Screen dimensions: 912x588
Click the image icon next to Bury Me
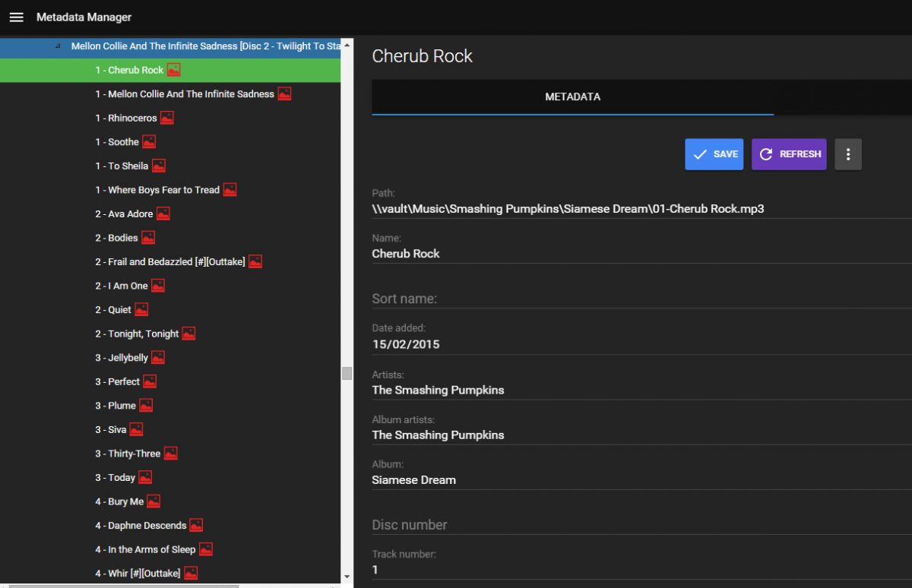pyautogui.click(x=154, y=501)
